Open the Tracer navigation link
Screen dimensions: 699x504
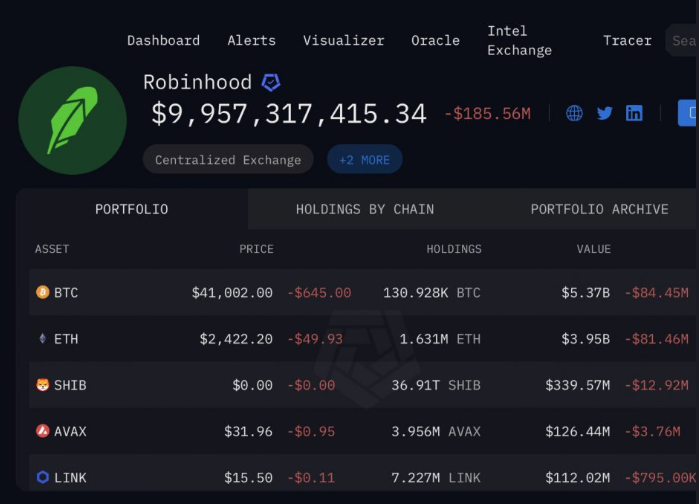pos(627,41)
